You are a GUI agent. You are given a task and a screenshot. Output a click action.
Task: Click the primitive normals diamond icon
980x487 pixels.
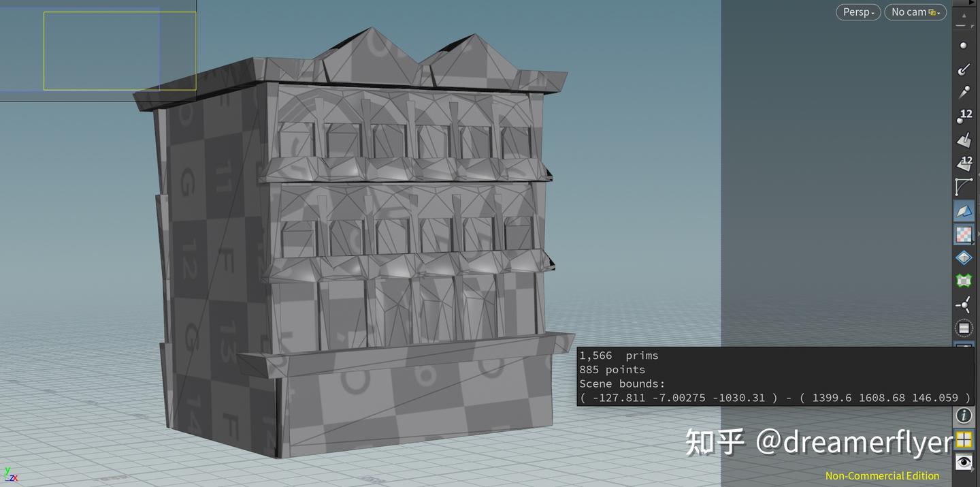(963, 257)
